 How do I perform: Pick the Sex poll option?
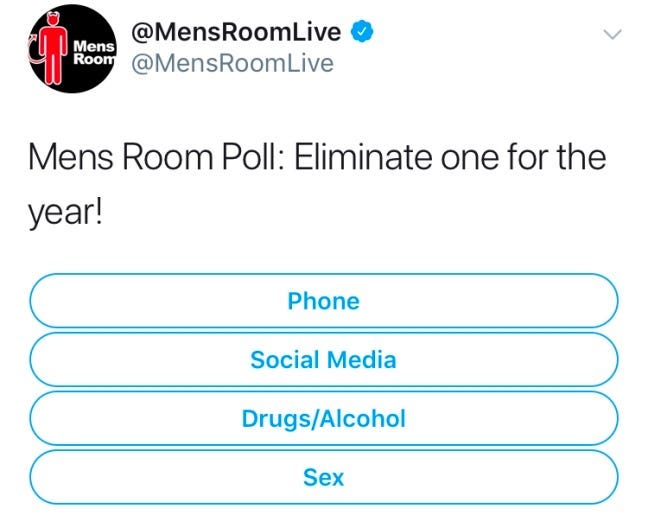pyautogui.click(x=324, y=477)
